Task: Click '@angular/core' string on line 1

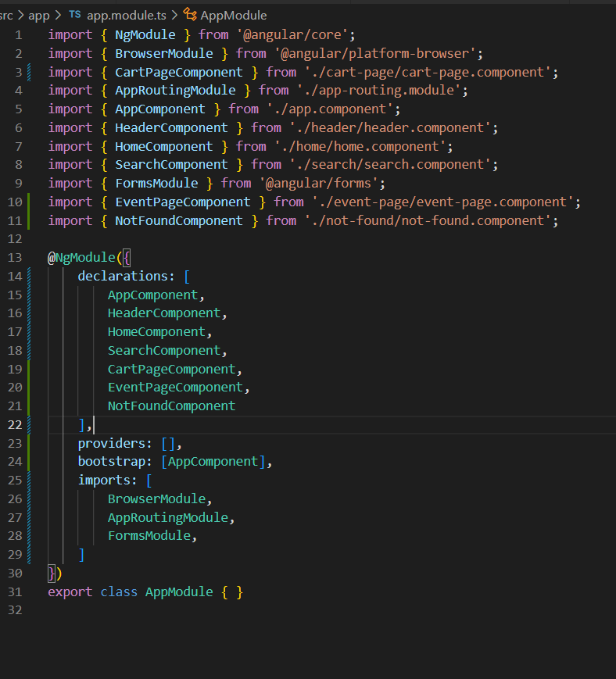Action: (292, 35)
